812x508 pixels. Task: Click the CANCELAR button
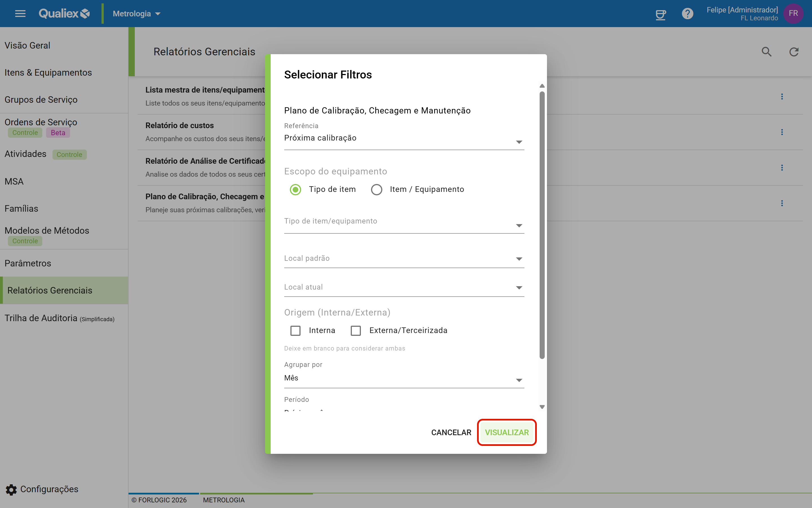451,433
